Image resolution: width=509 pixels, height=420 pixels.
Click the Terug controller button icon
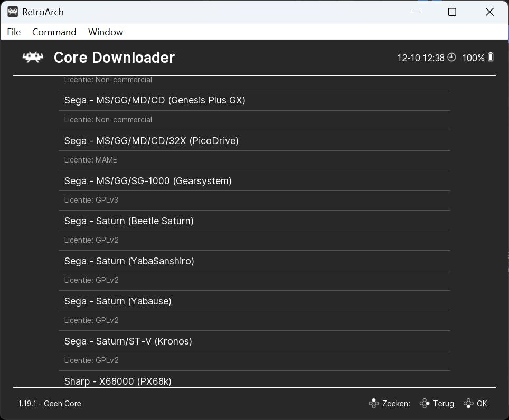point(424,404)
